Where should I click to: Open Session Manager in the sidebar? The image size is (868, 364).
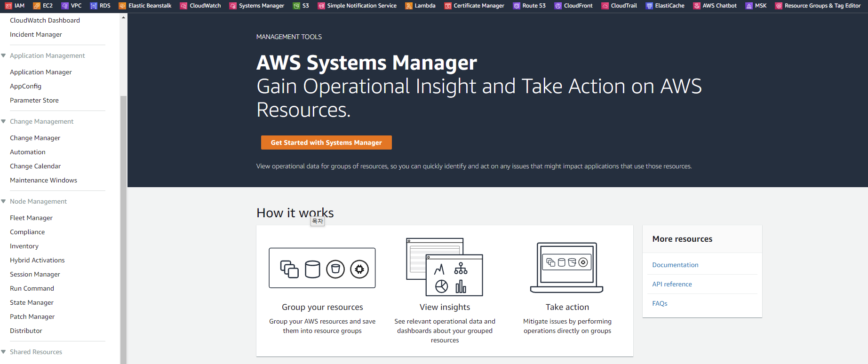(x=35, y=274)
